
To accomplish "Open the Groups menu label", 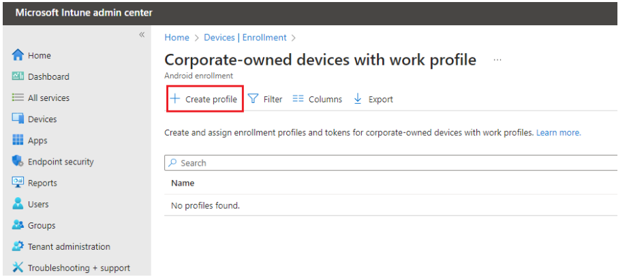I will pos(42,226).
